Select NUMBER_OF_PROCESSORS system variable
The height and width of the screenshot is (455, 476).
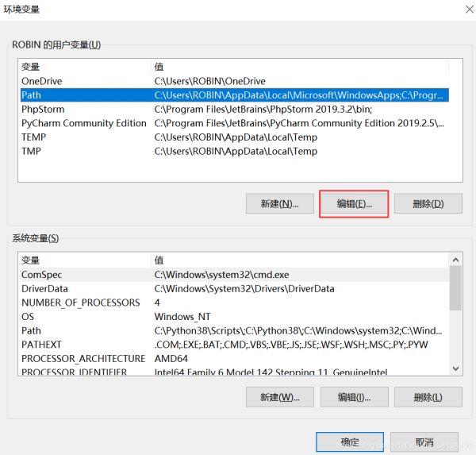(x=235, y=303)
